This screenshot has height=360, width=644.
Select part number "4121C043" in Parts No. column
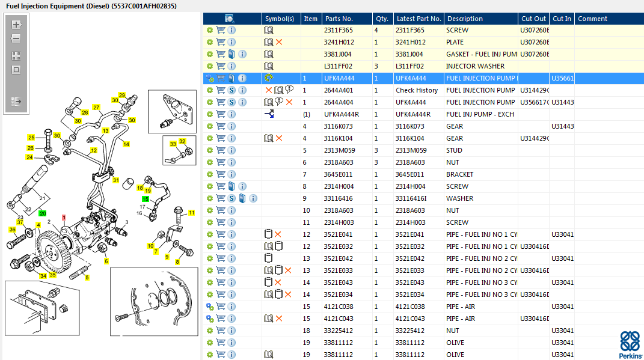click(339, 319)
